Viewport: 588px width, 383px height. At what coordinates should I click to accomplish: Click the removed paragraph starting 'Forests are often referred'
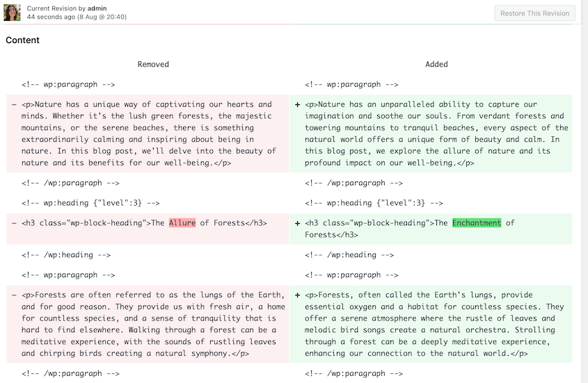coord(148,324)
